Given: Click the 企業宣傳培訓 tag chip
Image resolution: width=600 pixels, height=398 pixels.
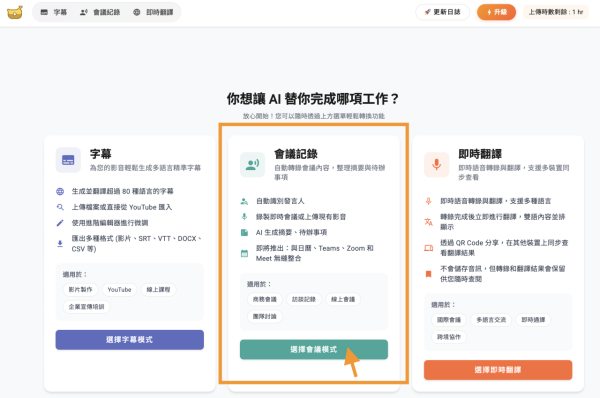Looking at the screenshot, I should coord(86,307).
